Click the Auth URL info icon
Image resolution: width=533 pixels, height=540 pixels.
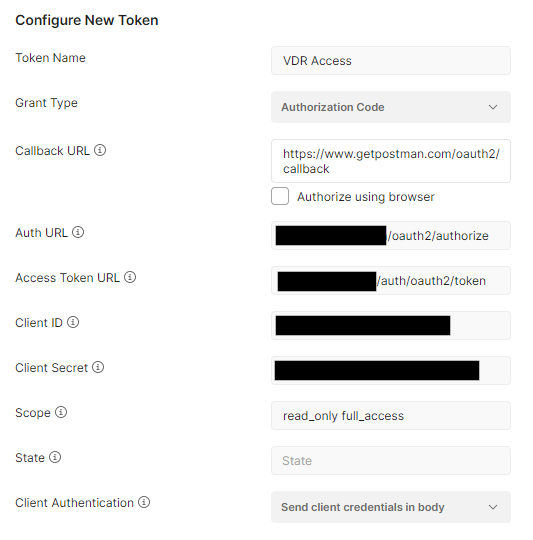pos(78,232)
